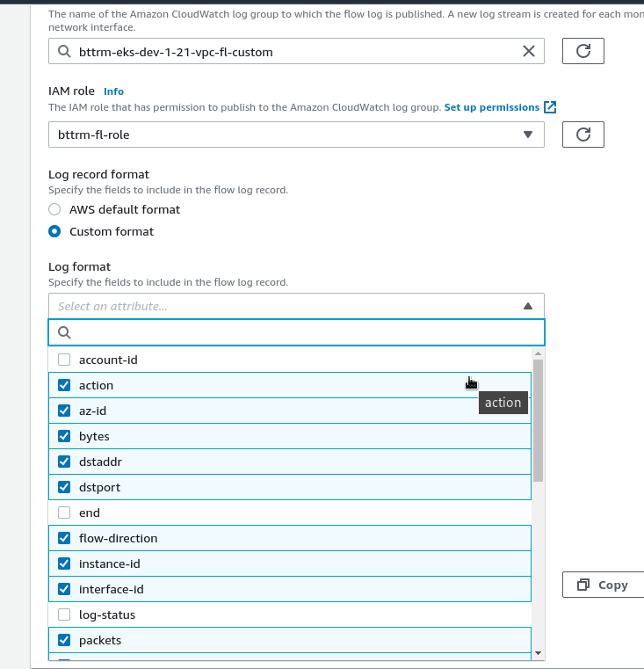Click the scroll up arrow of attribute list

tap(538, 353)
